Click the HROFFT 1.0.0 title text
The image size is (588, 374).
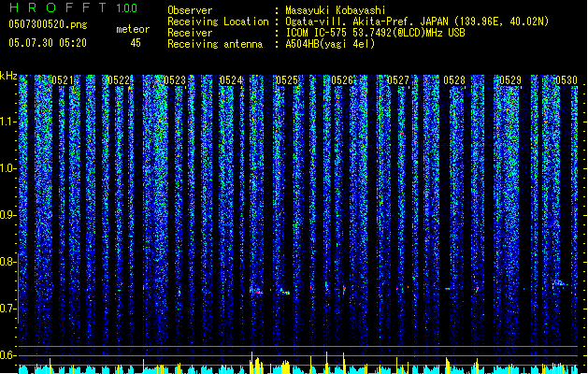click(74, 7)
